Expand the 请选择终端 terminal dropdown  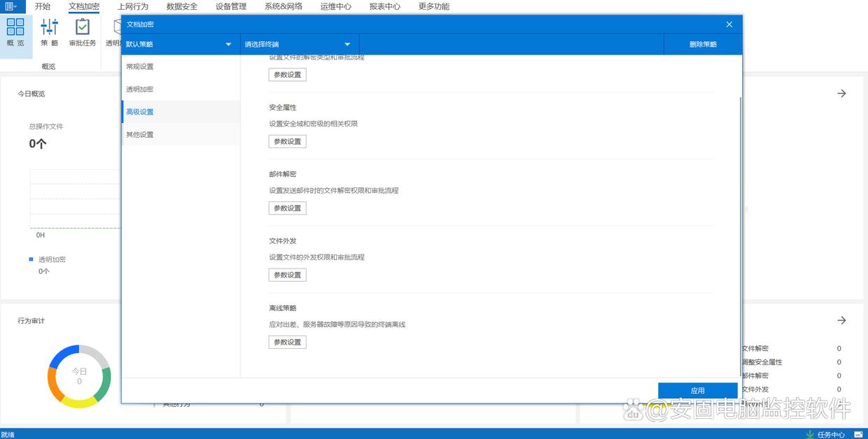(298, 44)
